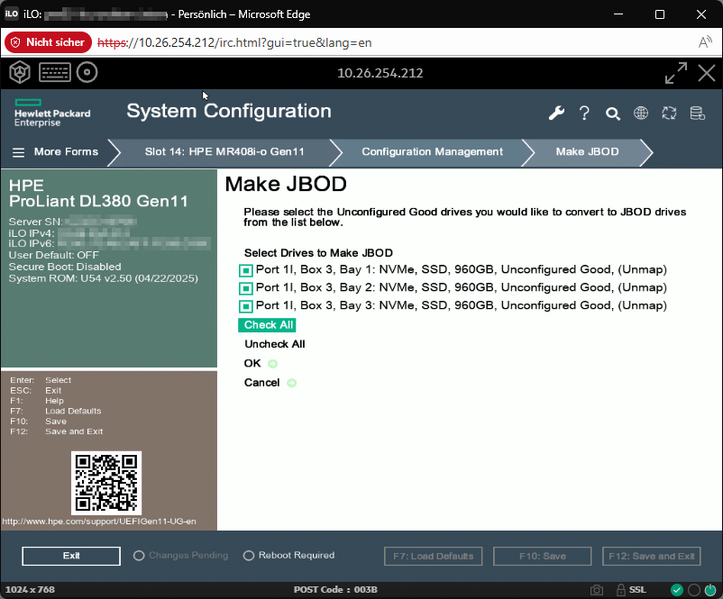
Task: Click the hpe.com support UEFIGen11-UG-en link
Action: coord(99,522)
